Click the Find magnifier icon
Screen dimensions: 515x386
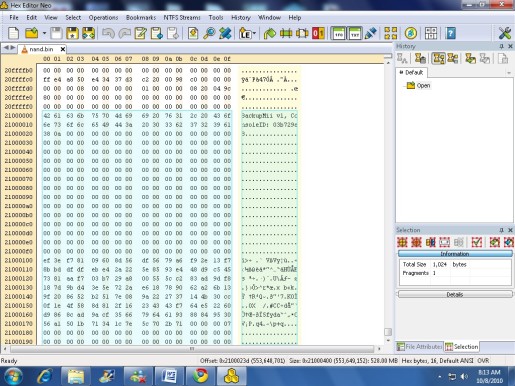pos(209,33)
